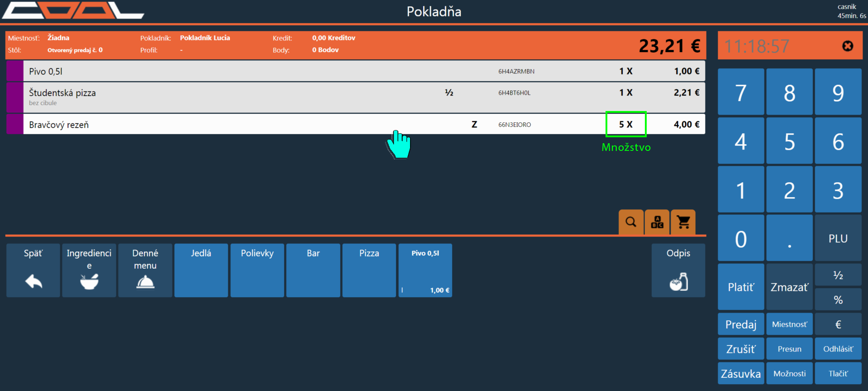This screenshot has width=868, height=391.
Task: Open Denné menu with cloche icon
Action: 145,270
